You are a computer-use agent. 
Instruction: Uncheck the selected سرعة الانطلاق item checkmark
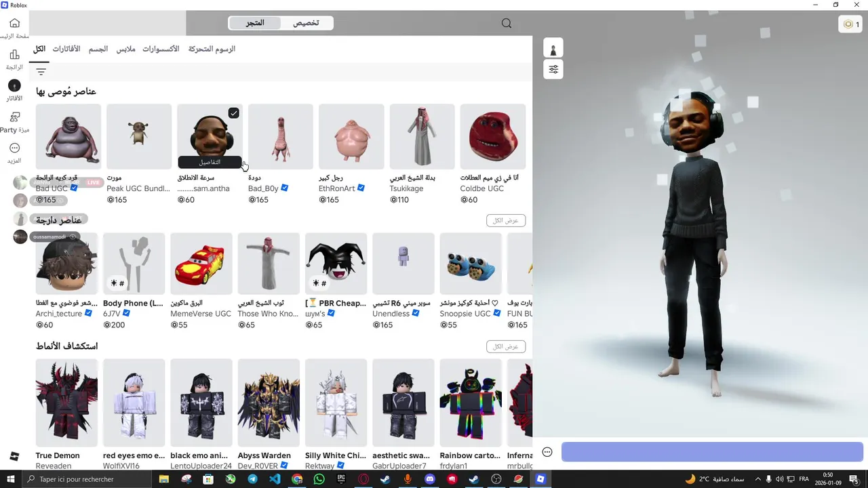tap(233, 113)
